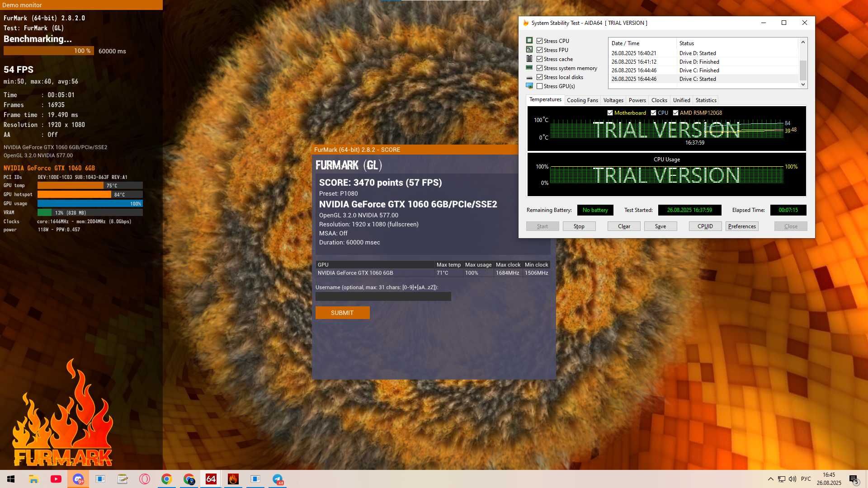Viewport: 868px width, 488px height.
Task: Select the 'Drive D: Started' log row
Action: [703, 53]
